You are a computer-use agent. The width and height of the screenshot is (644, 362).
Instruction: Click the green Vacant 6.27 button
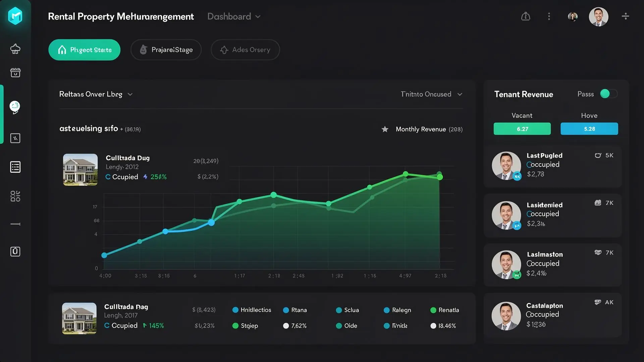[x=522, y=129]
